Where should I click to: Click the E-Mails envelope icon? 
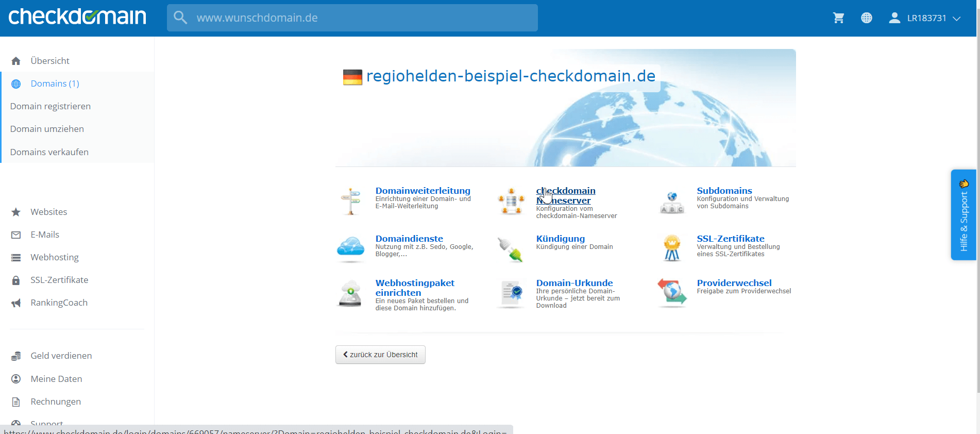pyautogui.click(x=16, y=235)
